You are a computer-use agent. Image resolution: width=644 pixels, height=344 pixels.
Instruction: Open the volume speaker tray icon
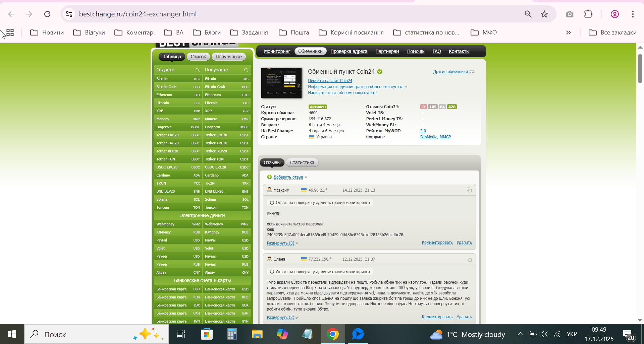coord(544,334)
